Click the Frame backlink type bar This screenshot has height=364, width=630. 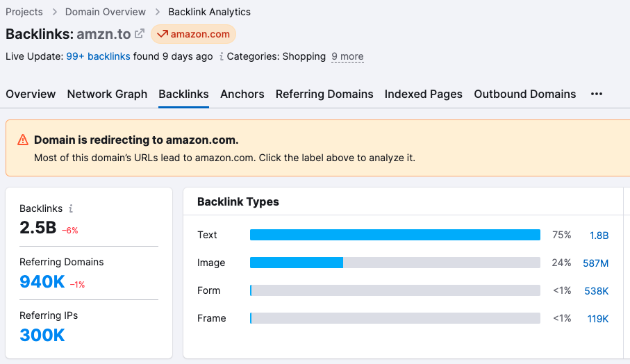coord(395,318)
